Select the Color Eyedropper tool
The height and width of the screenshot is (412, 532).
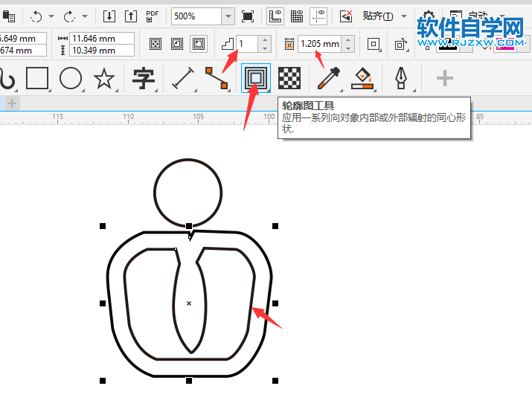(x=328, y=78)
